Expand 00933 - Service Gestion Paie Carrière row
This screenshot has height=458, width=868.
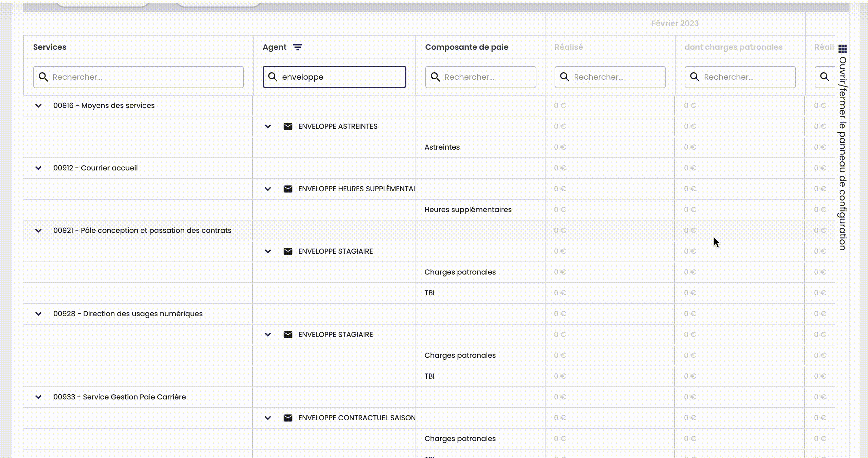(x=38, y=397)
